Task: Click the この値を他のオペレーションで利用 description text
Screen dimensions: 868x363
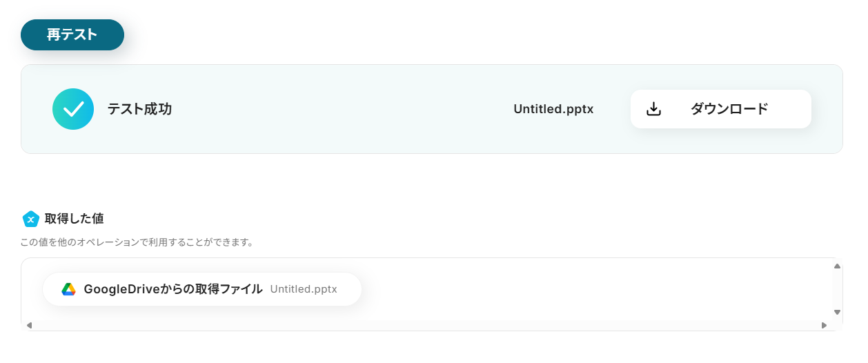Action: (x=137, y=242)
